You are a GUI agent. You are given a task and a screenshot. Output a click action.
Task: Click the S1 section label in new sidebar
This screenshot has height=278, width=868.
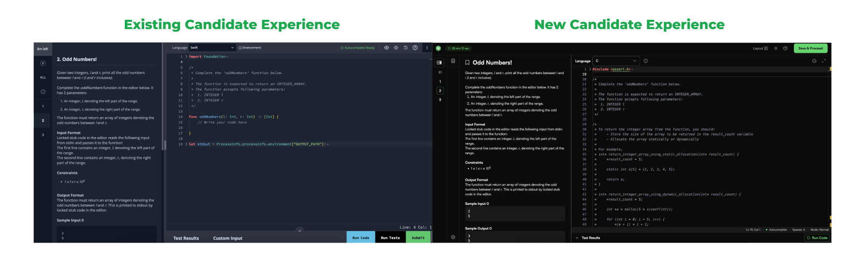tap(440, 72)
